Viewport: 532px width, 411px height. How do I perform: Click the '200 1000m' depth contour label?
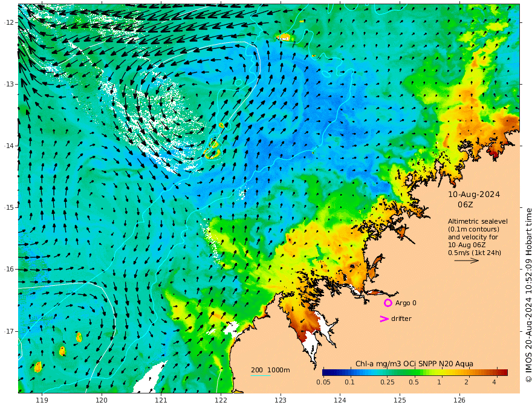tap(270, 370)
